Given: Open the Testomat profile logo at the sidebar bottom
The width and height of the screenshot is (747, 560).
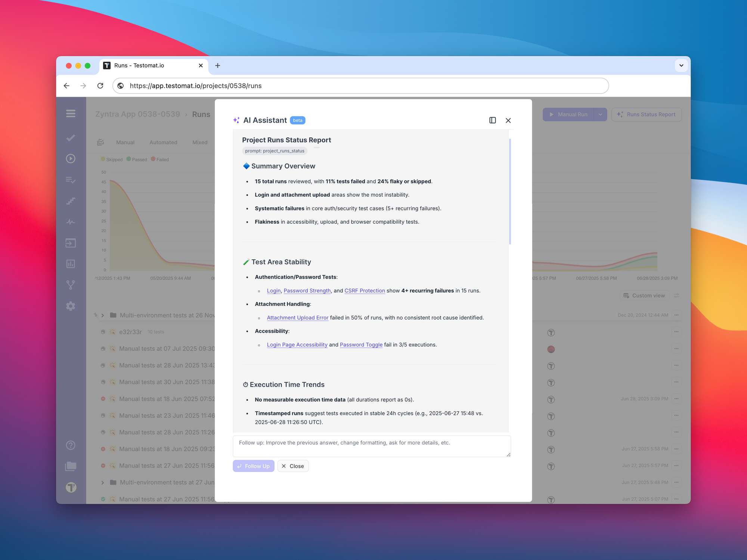Looking at the screenshot, I should 71,488.
